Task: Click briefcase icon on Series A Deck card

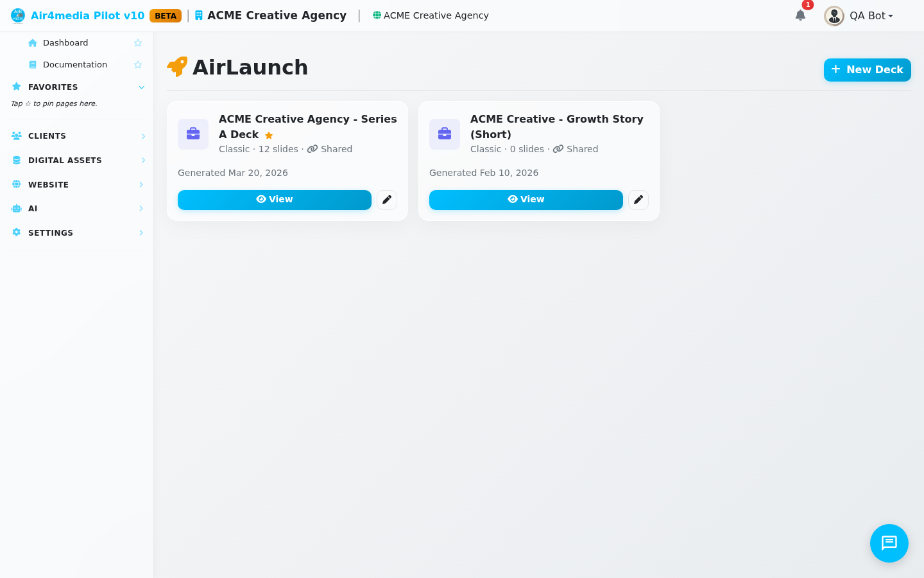Action: tap(193, 134)
